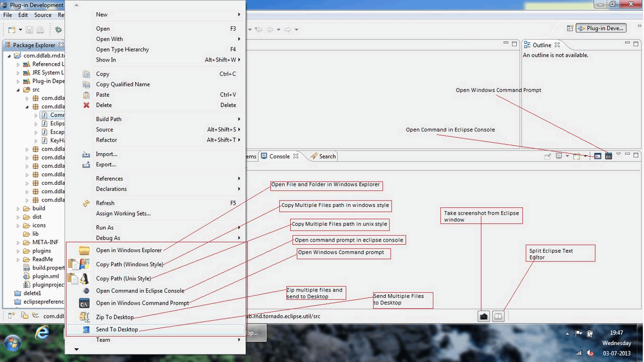The width and height of the screenshot is (644, 362).
Task: Open Internet Explorer from the taskbar
Action: [42, 333]
